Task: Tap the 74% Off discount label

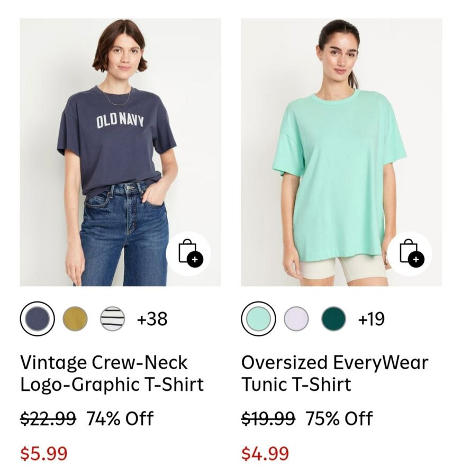Action: tap(120, 419)
